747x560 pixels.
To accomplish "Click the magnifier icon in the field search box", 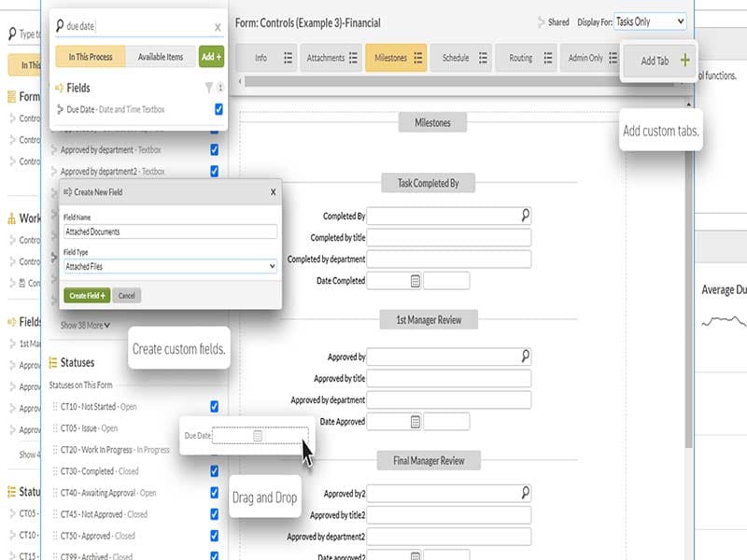I will (x=60, y=25).
